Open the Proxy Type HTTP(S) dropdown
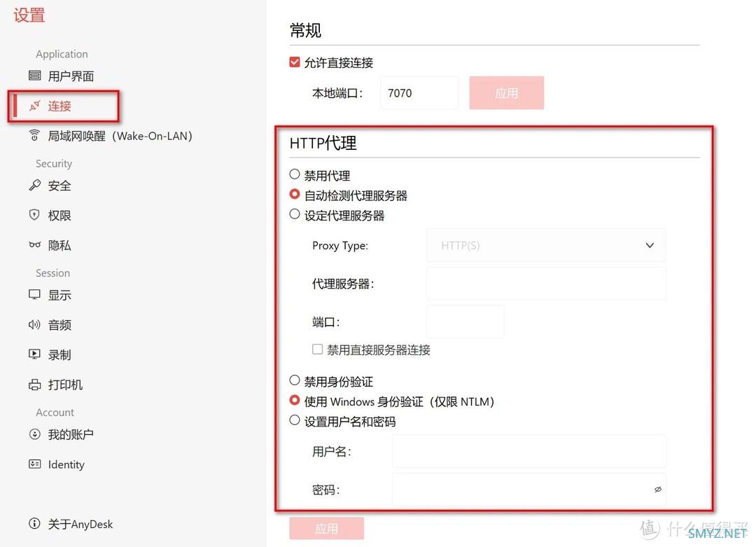This screenshot has height=547, width=756. click(546, 246)
